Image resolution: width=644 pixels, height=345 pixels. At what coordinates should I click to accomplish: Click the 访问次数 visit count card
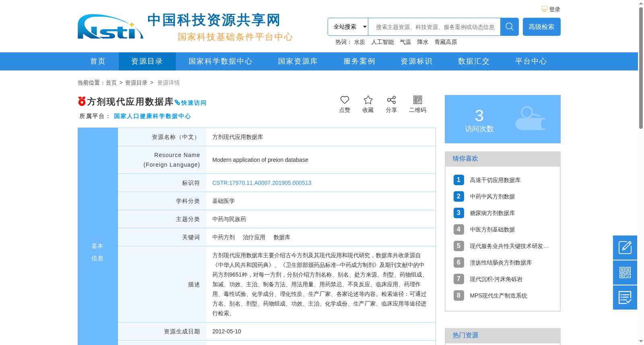coord(503,119)
